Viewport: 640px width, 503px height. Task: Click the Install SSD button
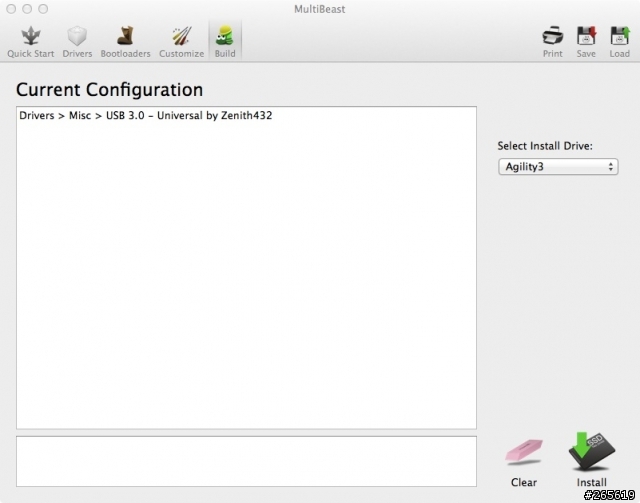click(591, 459)
